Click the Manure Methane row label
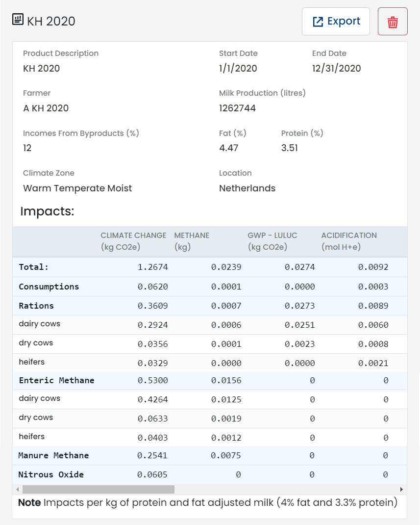The height and width of the screenshot is (525, 420). tap(53, 455)
